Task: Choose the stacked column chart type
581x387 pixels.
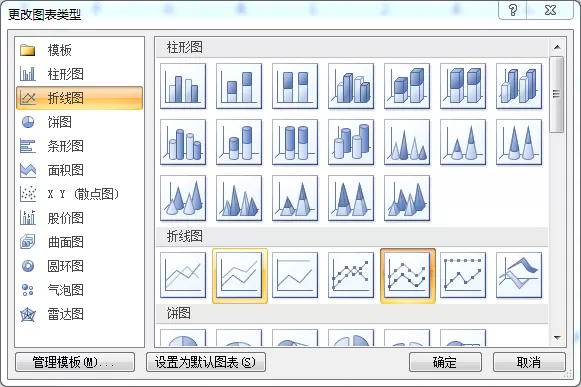Action: 239,86
